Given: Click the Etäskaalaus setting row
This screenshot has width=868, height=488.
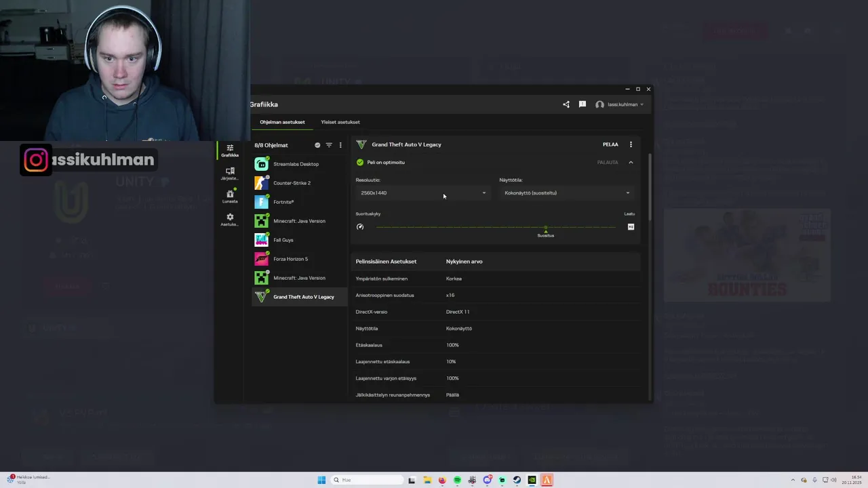Looking at the screenshot, I should (497, 345).
